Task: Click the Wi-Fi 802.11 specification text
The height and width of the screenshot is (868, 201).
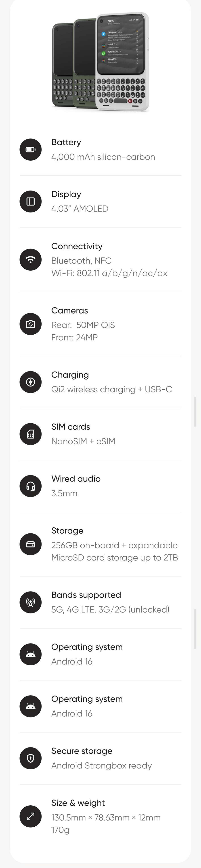Action: (109, 273)
